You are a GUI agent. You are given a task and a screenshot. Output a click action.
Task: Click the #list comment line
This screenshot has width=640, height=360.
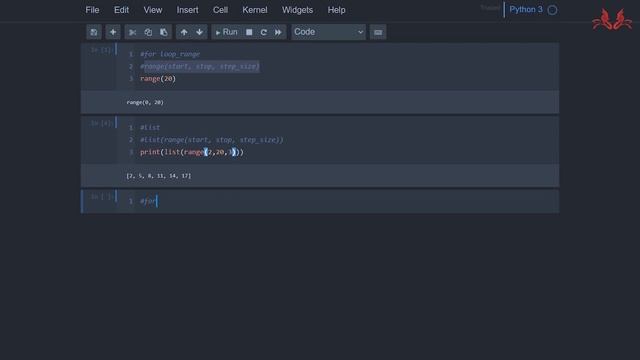[x=150, y=127]
